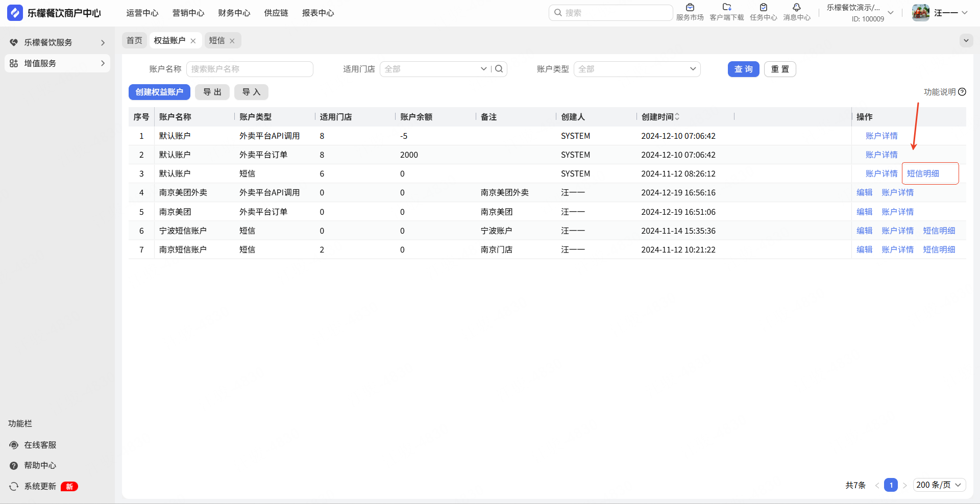Open the 服务市场 service market icon
Screen dimensions: 980x504
pos(690,8)
